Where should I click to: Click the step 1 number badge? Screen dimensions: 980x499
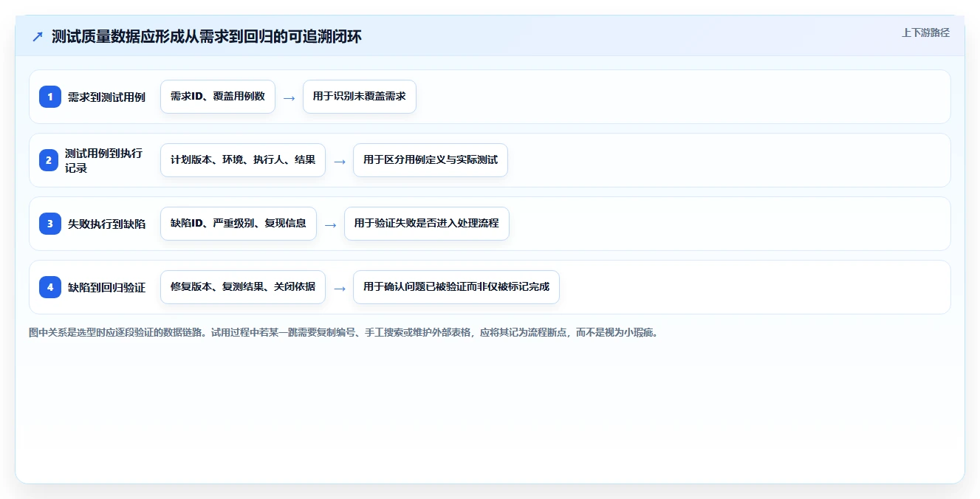click(50, 97)
